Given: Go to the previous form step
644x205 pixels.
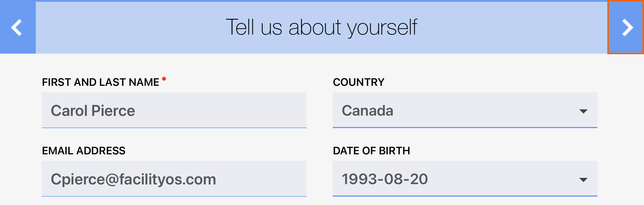Looking at the screenshot, I should click(x=17, y=27).
